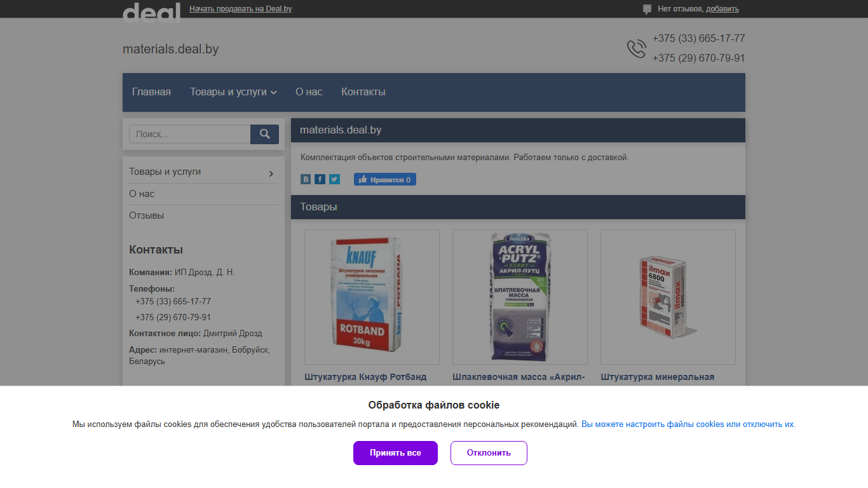
Task: Open the Главная menu item
Action: pyautogui.click(x=151, y=92)
